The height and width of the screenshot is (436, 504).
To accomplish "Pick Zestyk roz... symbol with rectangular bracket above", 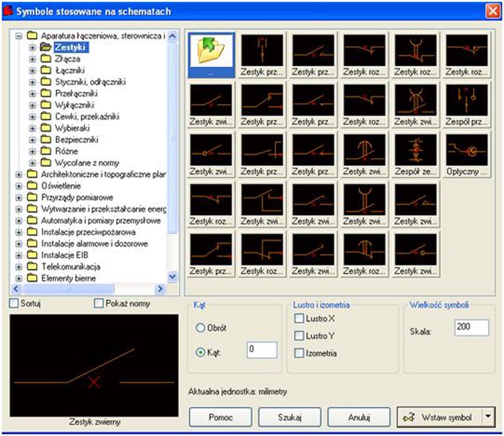I will tap(262, 255).
